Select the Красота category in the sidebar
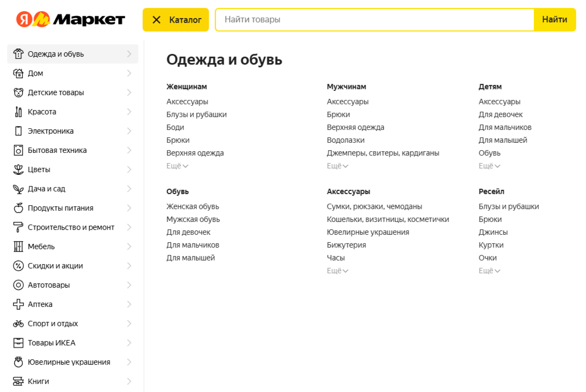This screenshot has height=392, width=586. (41, 111)
